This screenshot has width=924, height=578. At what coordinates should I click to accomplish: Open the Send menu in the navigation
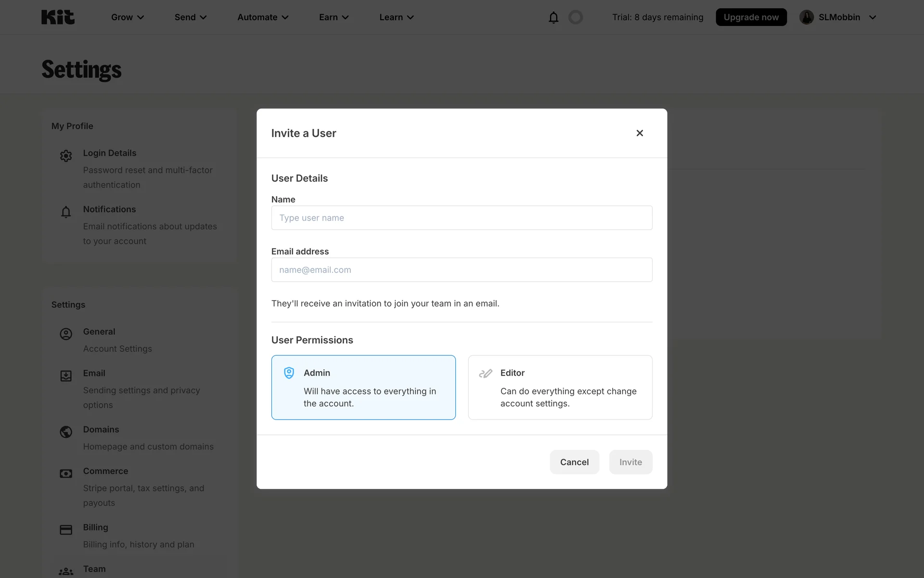point(191,17)
